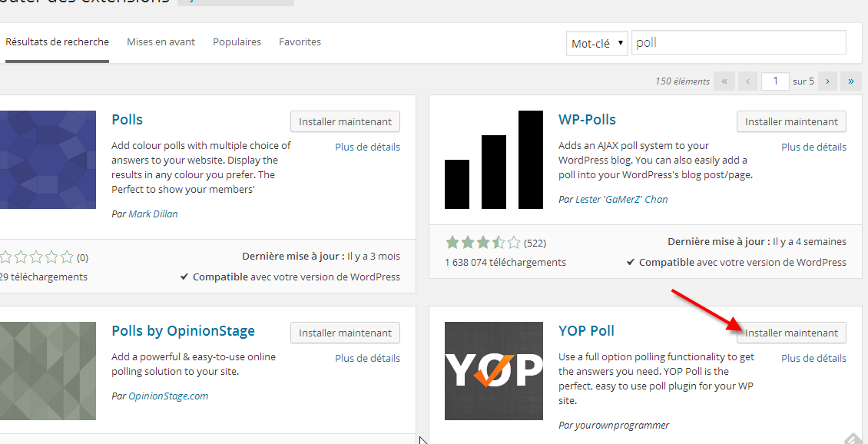This screenshot has width=868, height=444.
Task: Open the Mot-clé search type dropdown
Action: [597, 44]
